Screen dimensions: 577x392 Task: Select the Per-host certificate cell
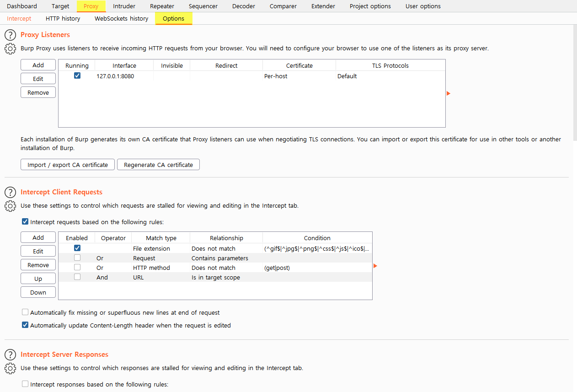click(x=299, y=76)
